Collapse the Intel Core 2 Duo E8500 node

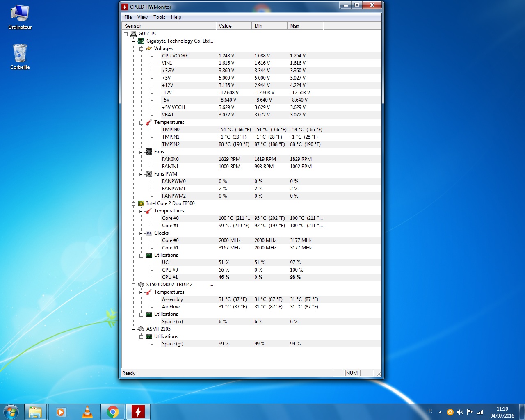coord(133,204)
